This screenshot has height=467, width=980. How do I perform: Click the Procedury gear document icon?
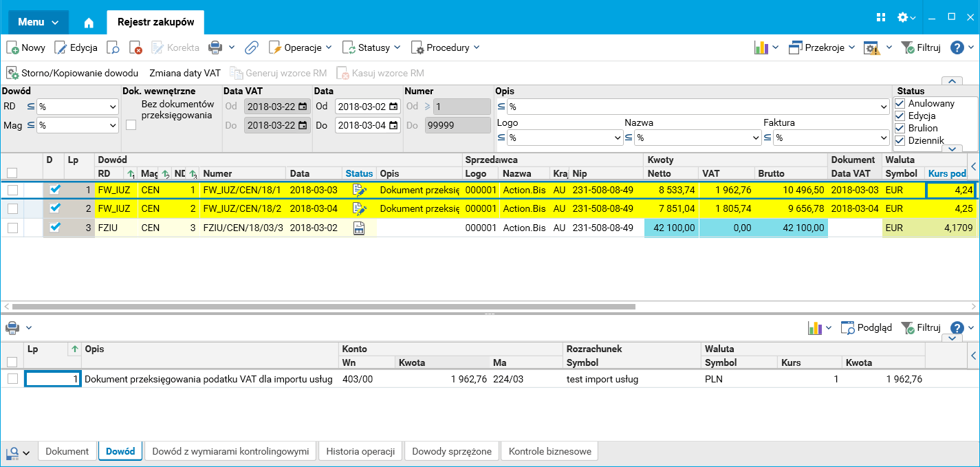(417, 48)
